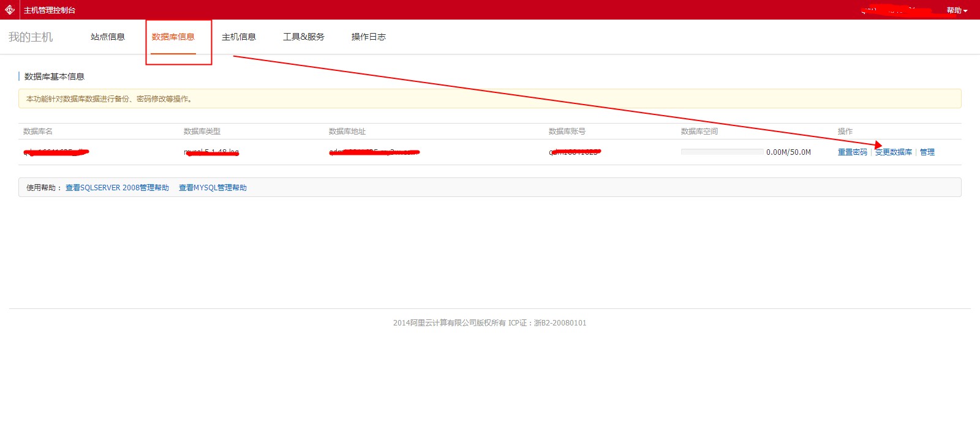
Task: Click the 重置密码 link
Action: point(852,152)
